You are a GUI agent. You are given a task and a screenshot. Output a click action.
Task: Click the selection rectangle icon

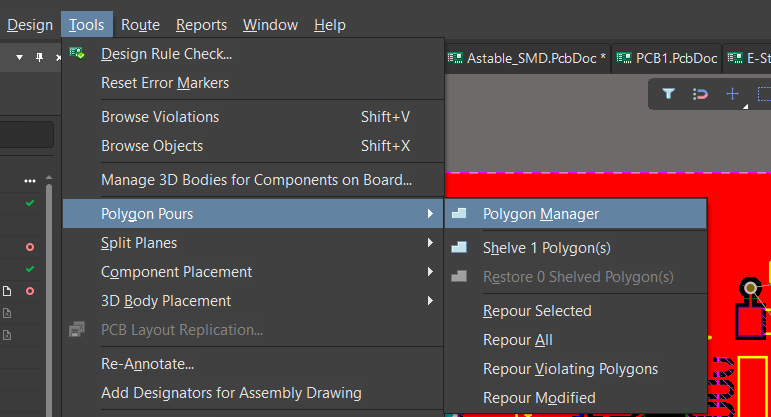[x=764, y=93]
